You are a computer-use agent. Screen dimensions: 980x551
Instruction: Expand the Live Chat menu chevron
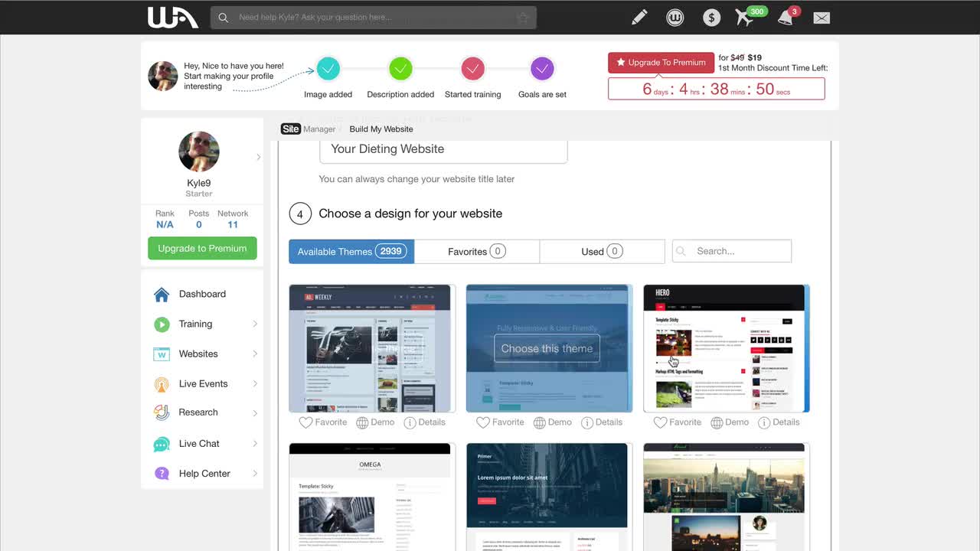coord(255,444)
